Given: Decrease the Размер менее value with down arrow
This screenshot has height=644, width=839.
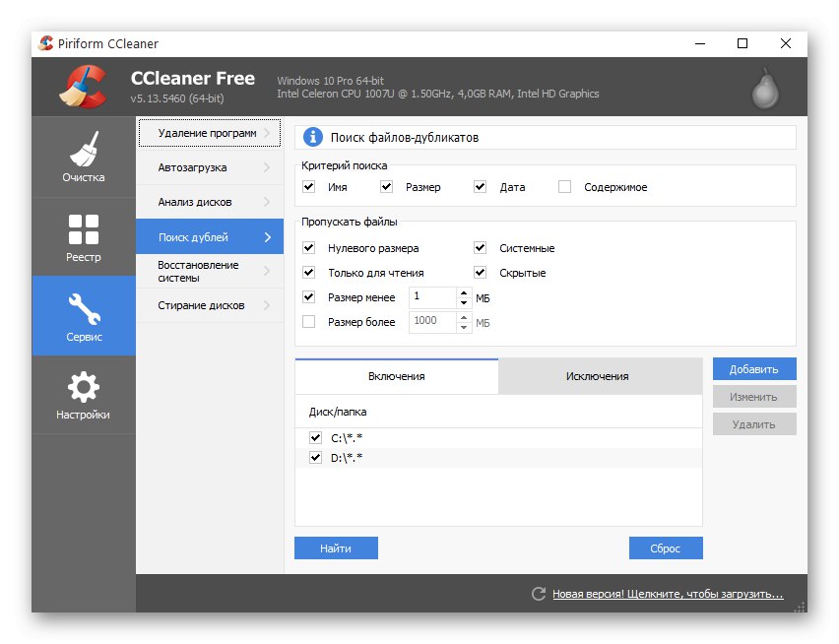Looking at the screenshot, I should (464, 302).
